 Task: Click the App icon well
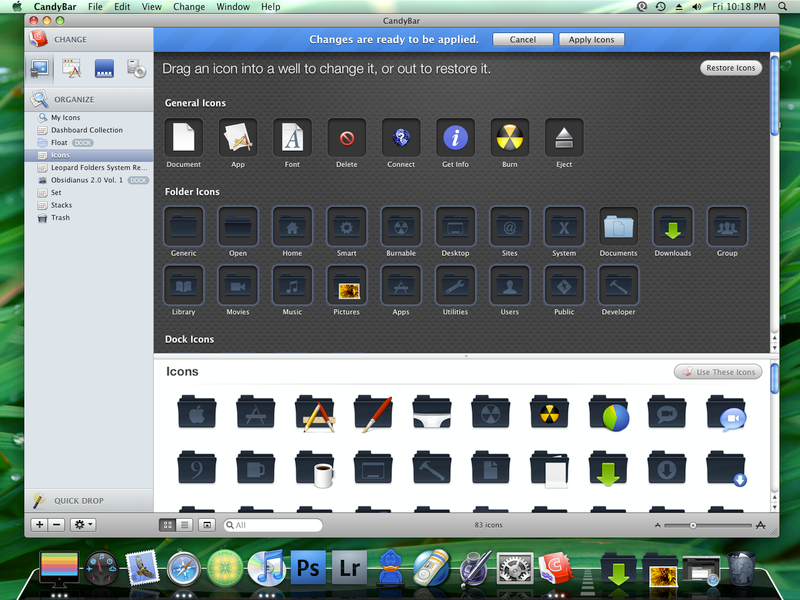click(x=238, y=138)
